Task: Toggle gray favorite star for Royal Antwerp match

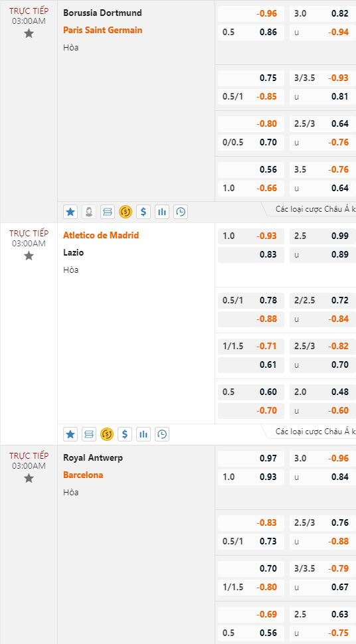Action: tap(29, 478)
